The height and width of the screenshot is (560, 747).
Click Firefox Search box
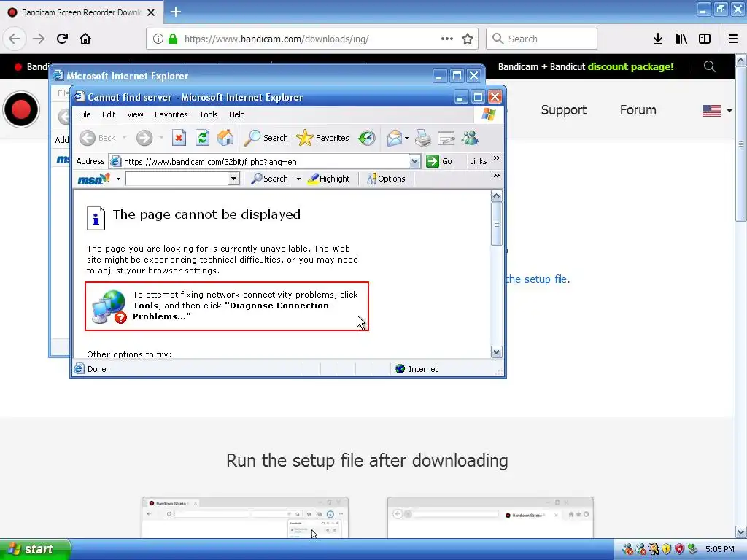(541, 39)
